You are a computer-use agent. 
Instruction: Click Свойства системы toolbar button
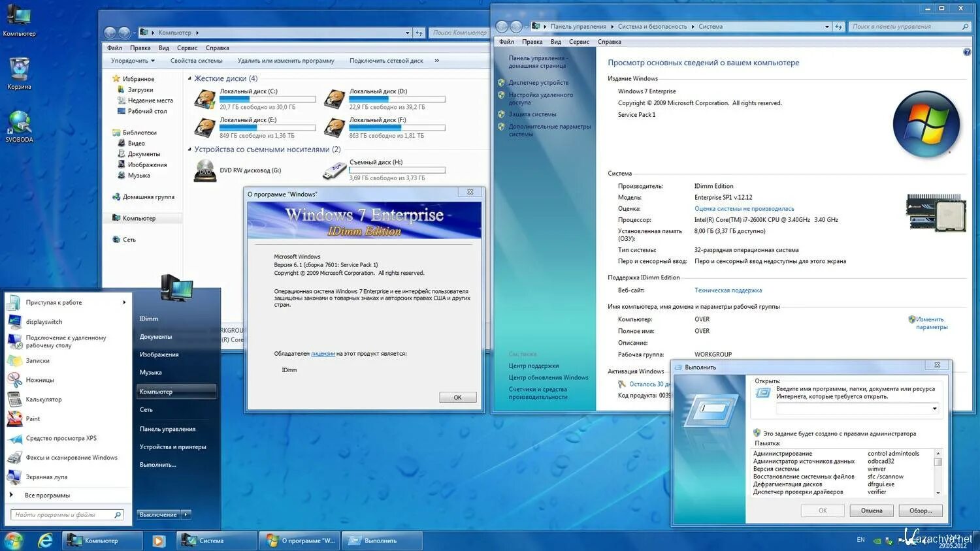(196, 61)
